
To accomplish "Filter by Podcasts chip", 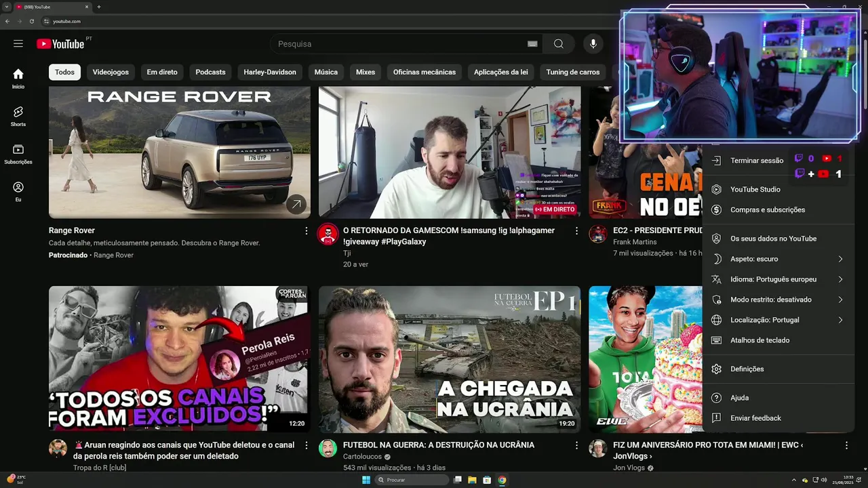I will click(x=210, y=72).
